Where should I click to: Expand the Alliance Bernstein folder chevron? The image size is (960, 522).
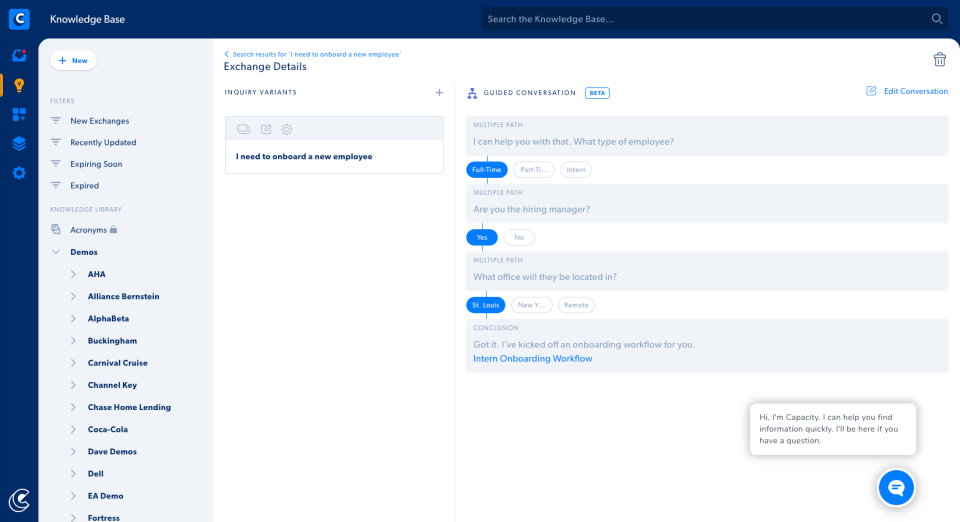coord(73,296)
